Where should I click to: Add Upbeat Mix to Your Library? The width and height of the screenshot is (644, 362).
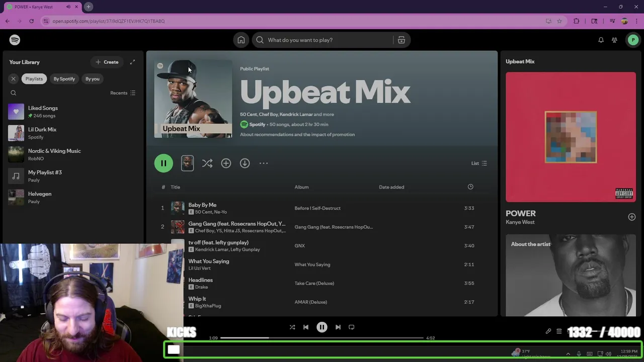point(226,163)
